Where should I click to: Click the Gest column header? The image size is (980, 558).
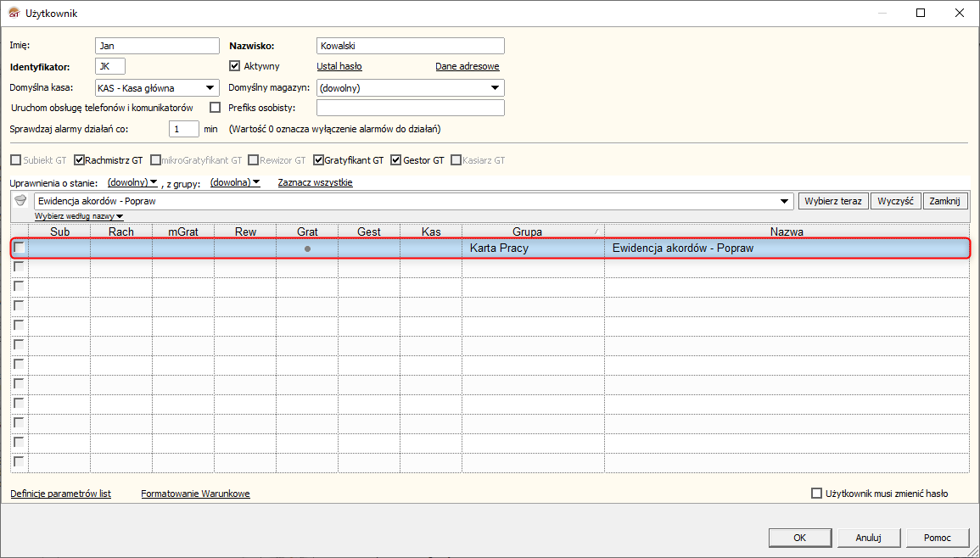coord(369,232)
